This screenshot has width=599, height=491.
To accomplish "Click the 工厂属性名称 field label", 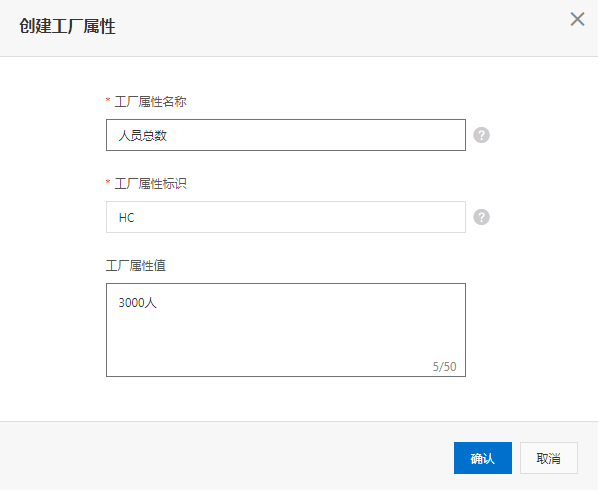I will coord(151,102).
